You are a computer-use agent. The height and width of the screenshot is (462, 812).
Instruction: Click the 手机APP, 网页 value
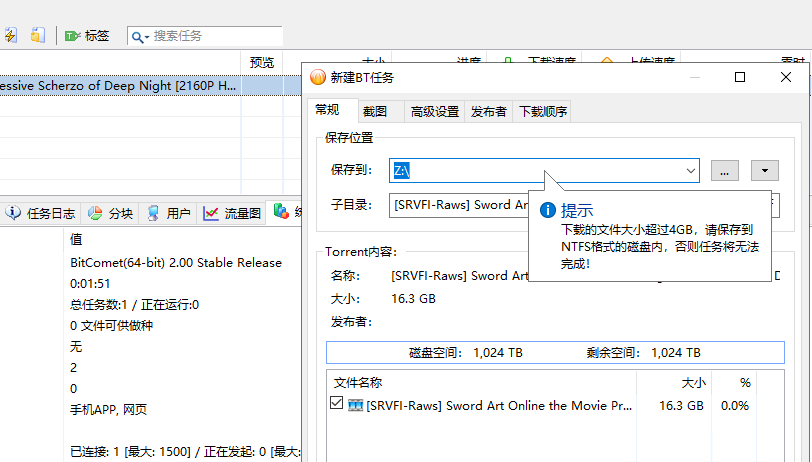tap(108, 410)
